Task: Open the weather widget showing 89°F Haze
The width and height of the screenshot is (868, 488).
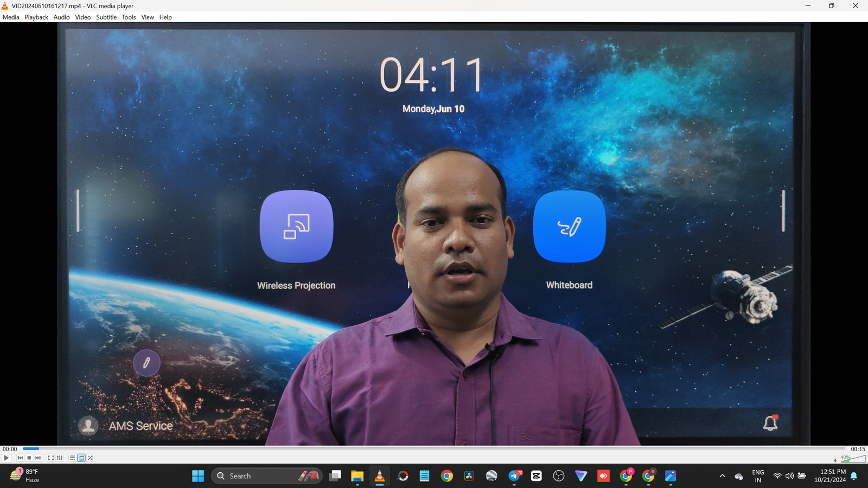Action: click(25, 476)
